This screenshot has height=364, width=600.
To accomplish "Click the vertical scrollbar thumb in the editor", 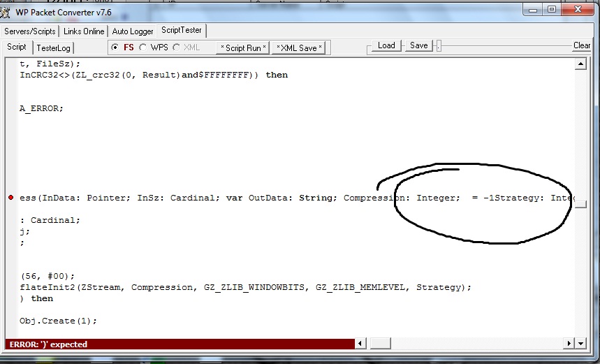I will [x=580, y=203].
